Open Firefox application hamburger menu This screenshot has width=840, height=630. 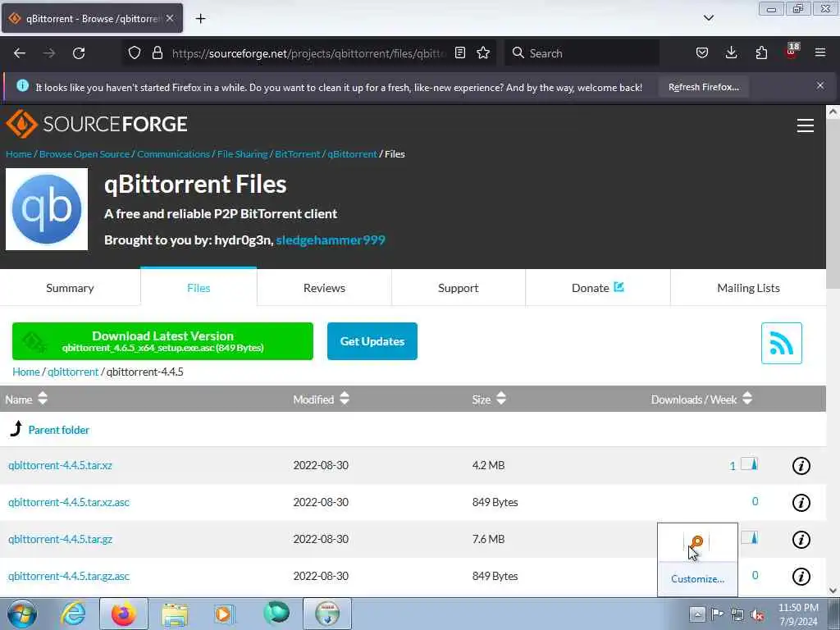(x=820, y=52)
